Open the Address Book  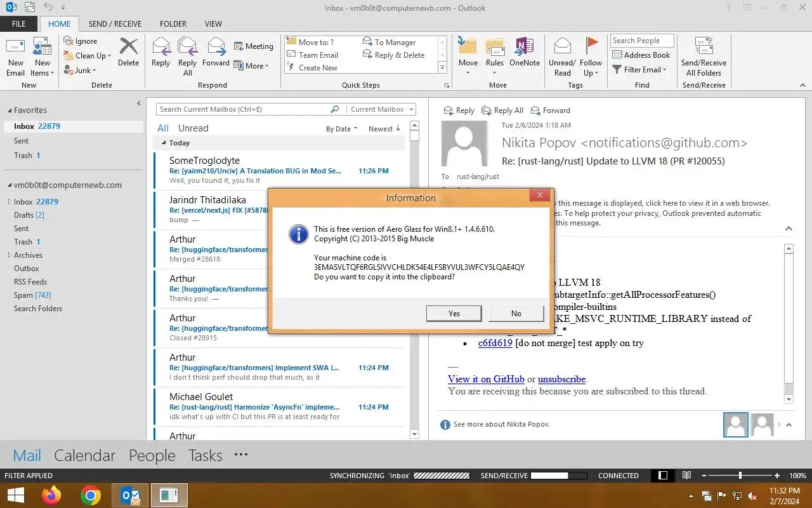[641, 55]
